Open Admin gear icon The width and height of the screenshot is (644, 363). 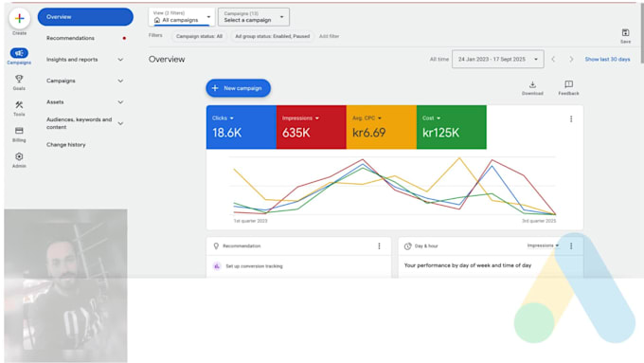19,156
